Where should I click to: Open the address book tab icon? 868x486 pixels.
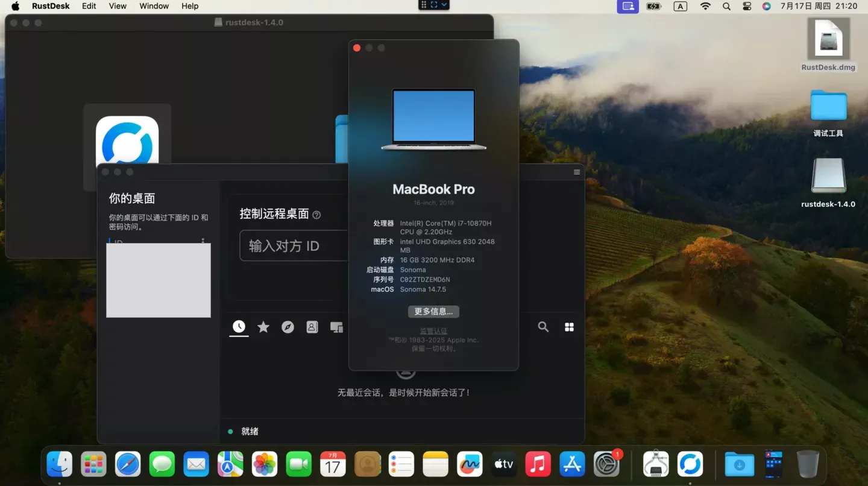(312, 327)
